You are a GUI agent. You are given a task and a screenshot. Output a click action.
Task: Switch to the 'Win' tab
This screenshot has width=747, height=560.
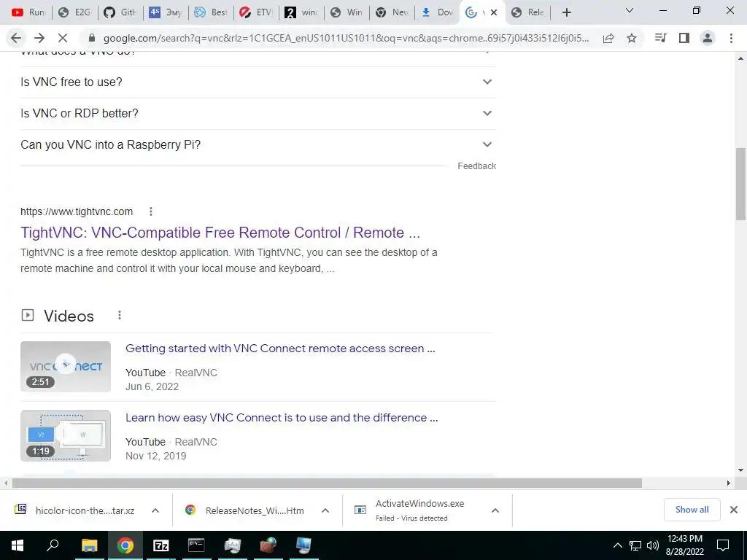click(347, 12)
